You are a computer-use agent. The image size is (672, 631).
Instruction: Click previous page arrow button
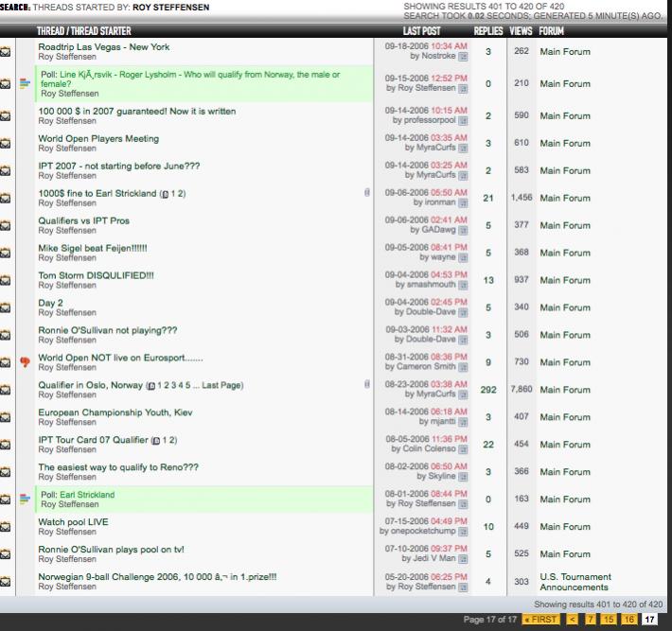(x=572, y=620)
